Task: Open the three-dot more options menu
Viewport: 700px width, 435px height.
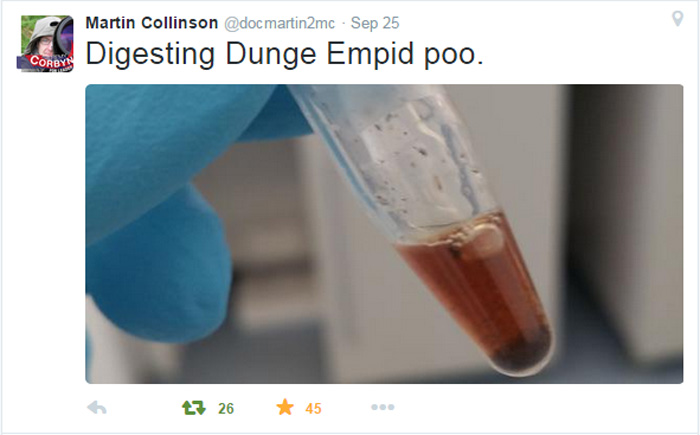Action: click(x=383, y=407)
